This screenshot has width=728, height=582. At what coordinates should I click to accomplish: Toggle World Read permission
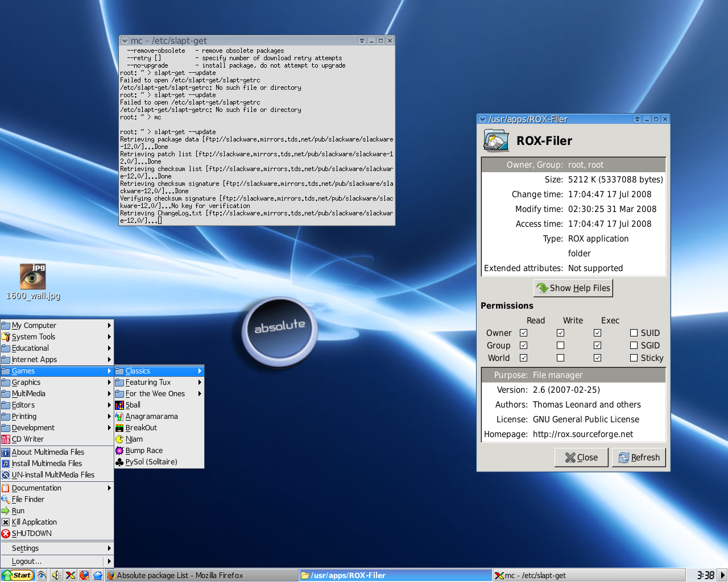click(523, 358)
